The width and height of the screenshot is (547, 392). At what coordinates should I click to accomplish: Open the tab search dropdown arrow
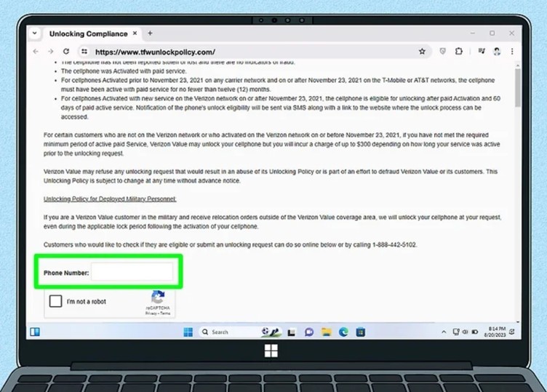pyautogui.click(x=34, y=33)
